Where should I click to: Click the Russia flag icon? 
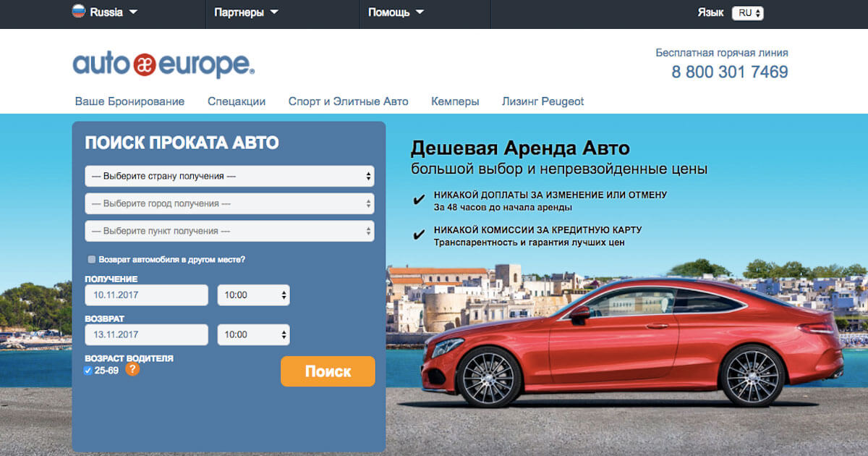click(78, 12)
